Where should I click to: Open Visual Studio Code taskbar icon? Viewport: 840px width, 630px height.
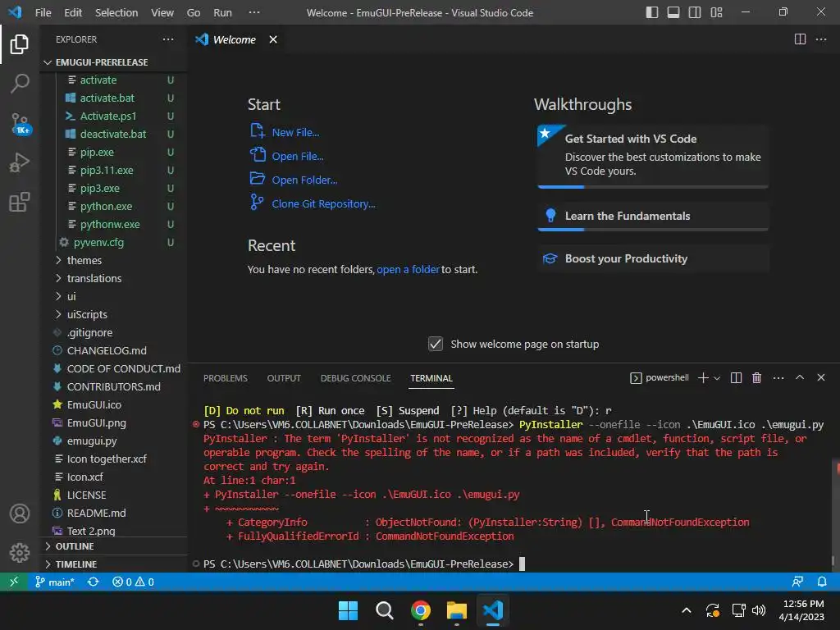tap(493, 610)
